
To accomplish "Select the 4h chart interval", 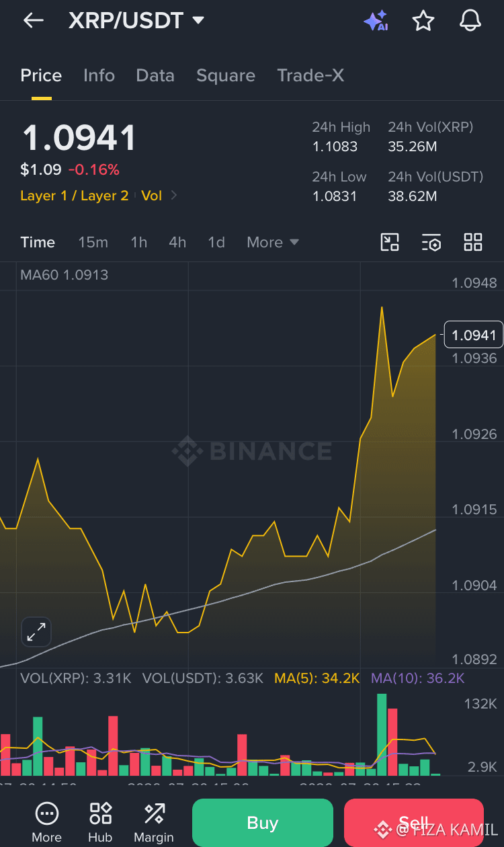I will tap(177, 242).
